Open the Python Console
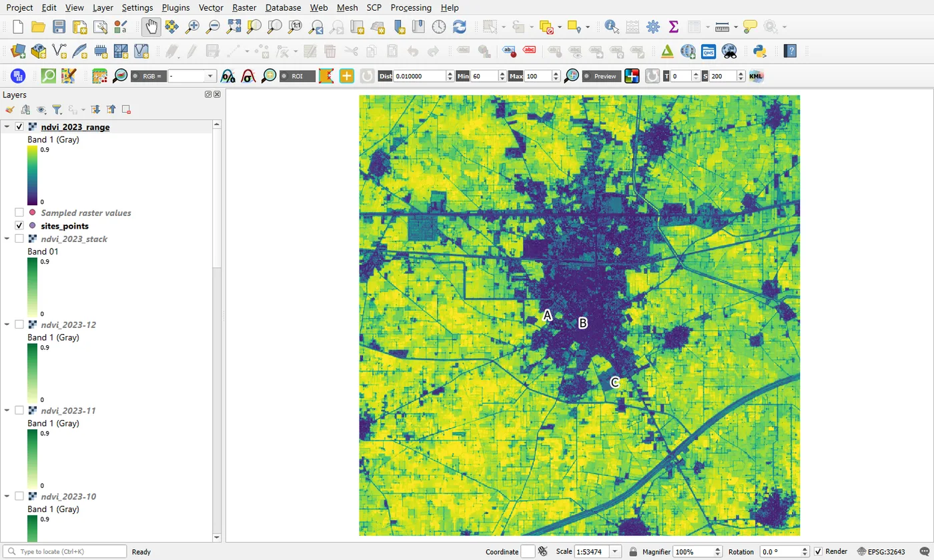The image size is (934, 560). [759, 51]
